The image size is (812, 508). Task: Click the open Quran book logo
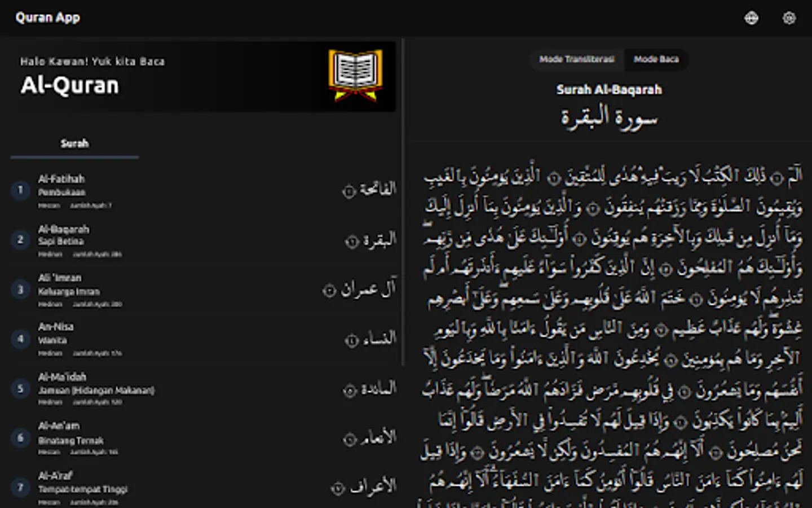coord(355,75)
